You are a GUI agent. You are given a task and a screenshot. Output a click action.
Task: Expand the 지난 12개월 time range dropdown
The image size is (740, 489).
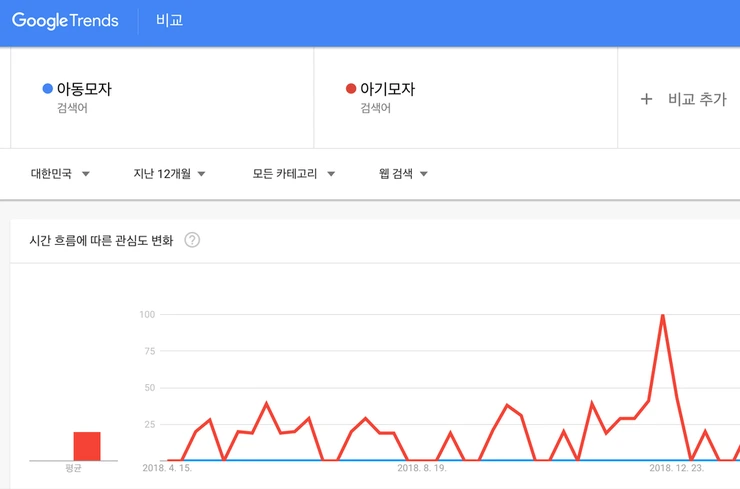[169, 174]
